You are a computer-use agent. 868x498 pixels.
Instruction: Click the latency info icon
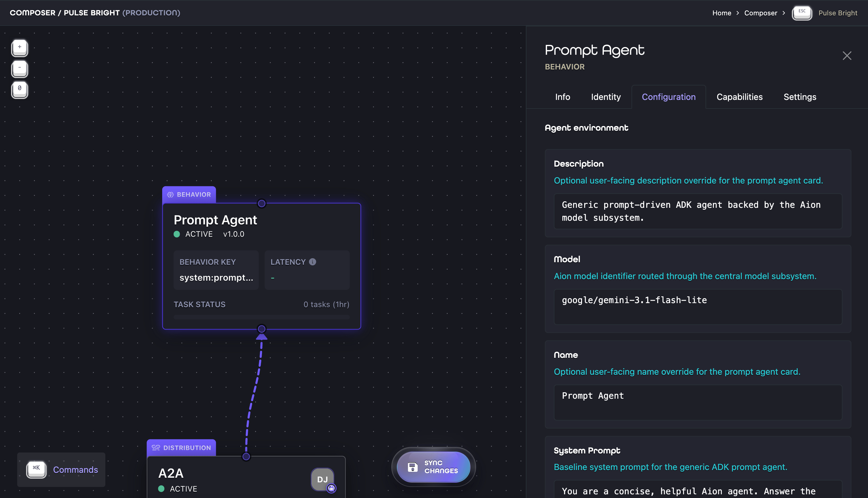coord(312,262)
